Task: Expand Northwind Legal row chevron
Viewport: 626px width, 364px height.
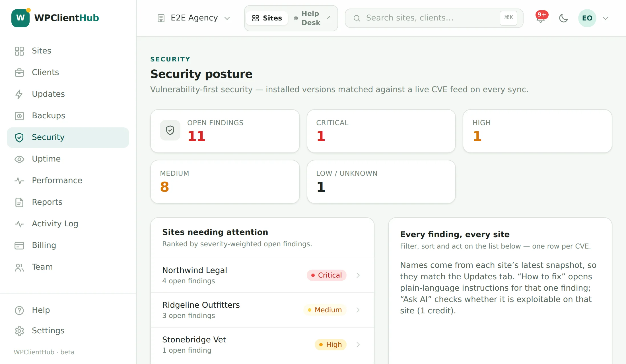Action: (x=358, y=275)
